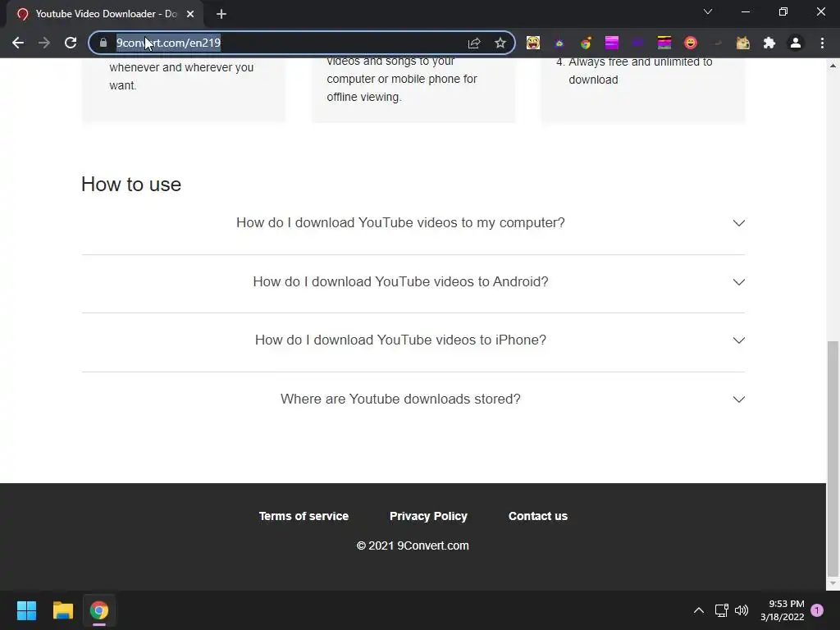Open File Explorer from the taskbar

(62, 610)
